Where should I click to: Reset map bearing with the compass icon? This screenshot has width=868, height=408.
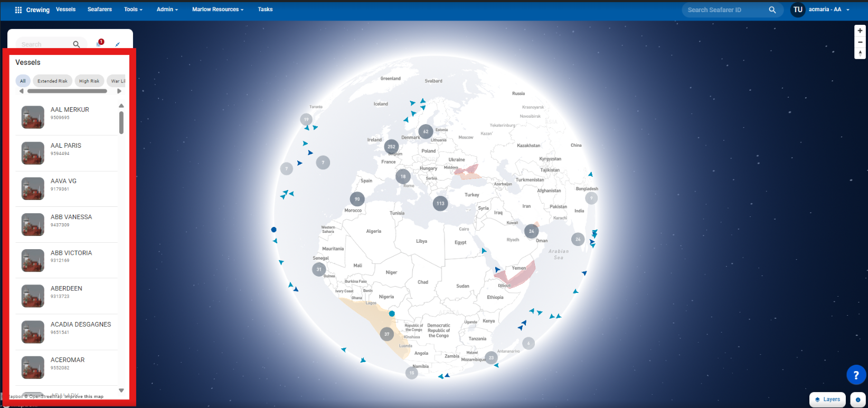pyautogui.click(x=860, y=53)
